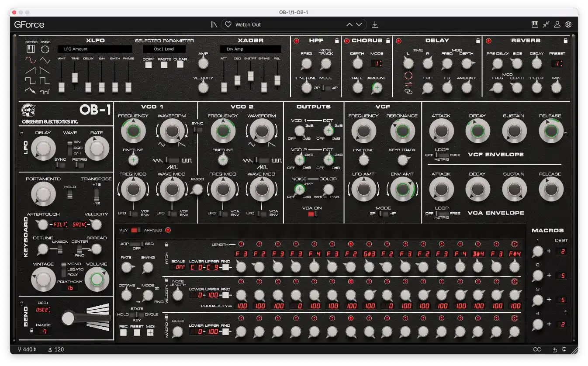Screen dimensions: 588x366
Task: Open the Bend DEST 'OSC2' selector
Action: [43, 310]
